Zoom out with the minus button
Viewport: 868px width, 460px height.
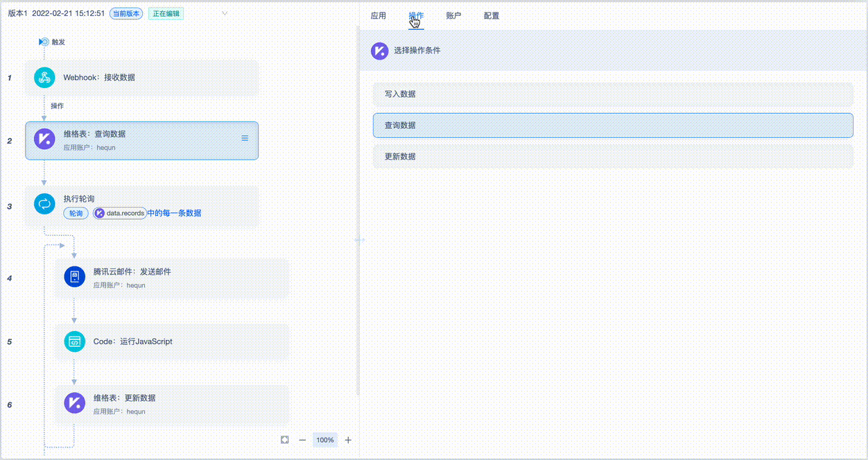(x=302, y=440)
